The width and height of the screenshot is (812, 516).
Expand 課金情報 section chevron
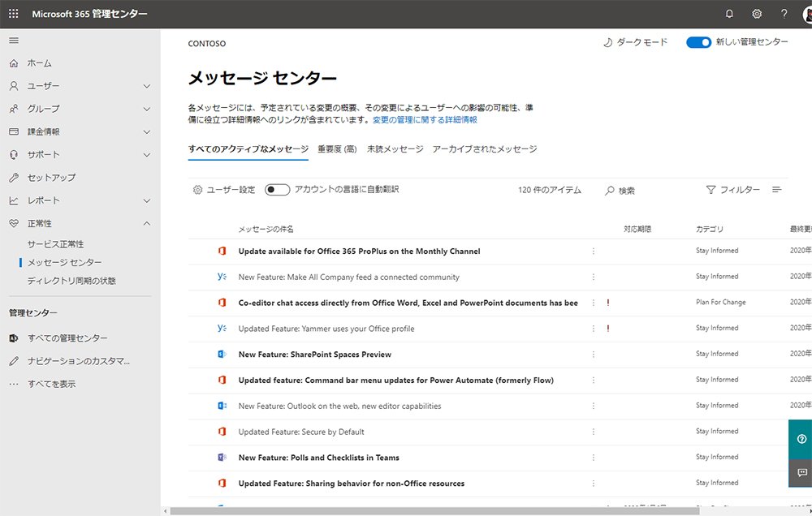(x=147, y=132)
